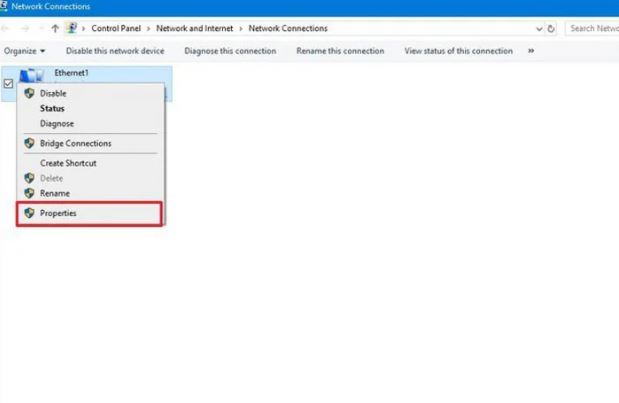
Task: Click the Ethernet1 connection name
Action: pos(71,73)
